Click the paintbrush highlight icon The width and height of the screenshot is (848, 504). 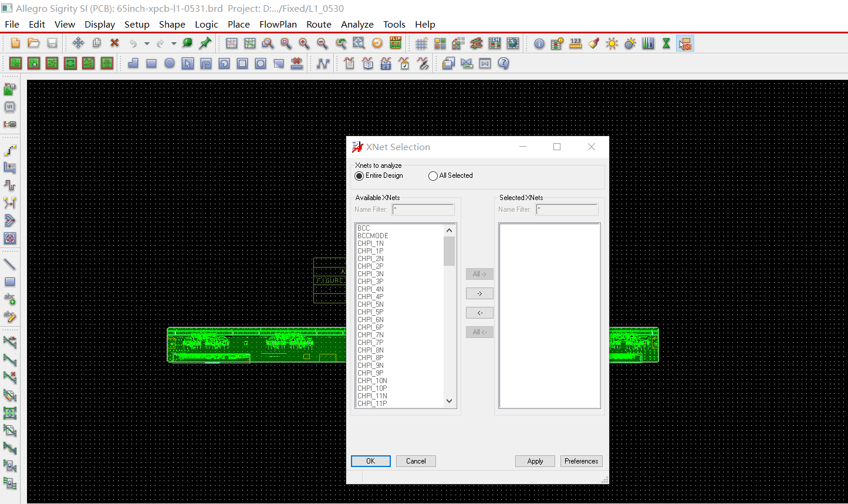594,43
